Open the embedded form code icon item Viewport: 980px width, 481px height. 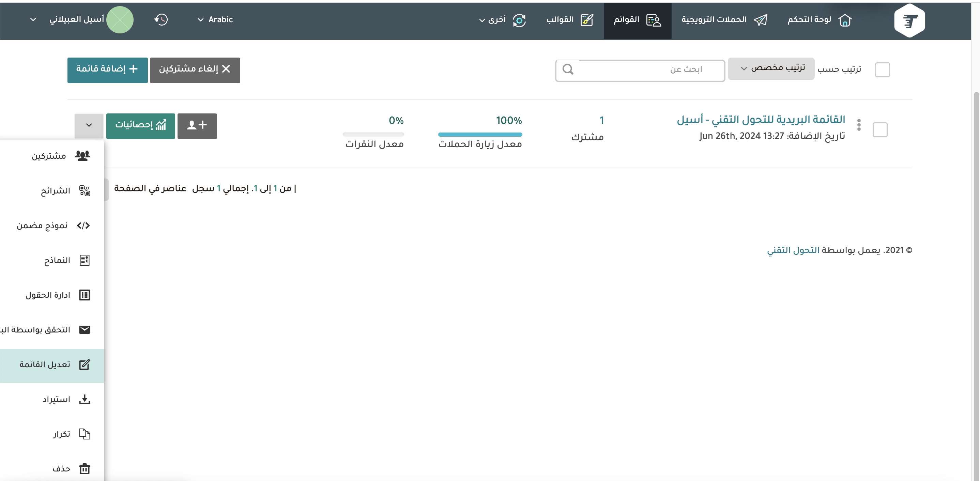[83, 226]
